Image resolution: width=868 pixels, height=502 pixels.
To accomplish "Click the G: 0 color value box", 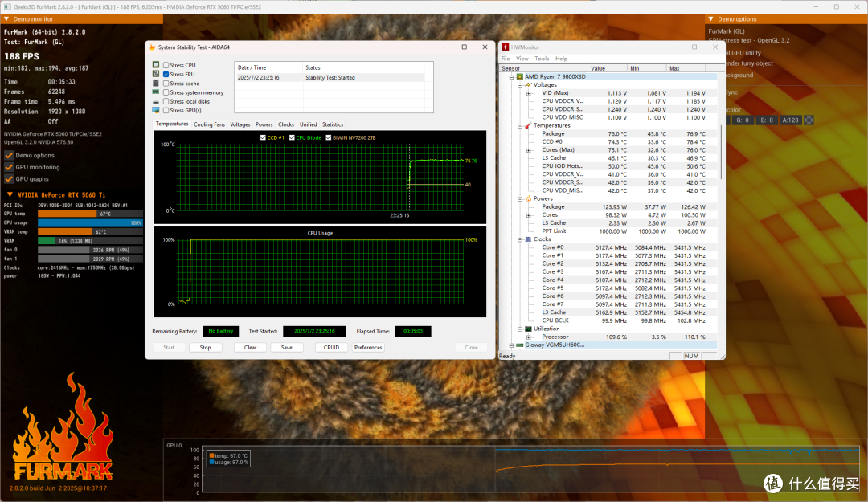I will [x=743, y=120].
